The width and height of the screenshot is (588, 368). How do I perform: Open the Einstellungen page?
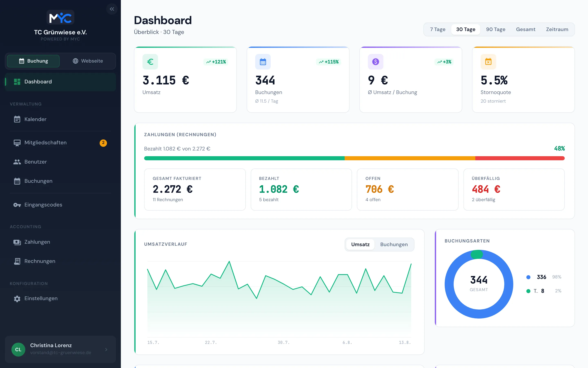[60, 299]
